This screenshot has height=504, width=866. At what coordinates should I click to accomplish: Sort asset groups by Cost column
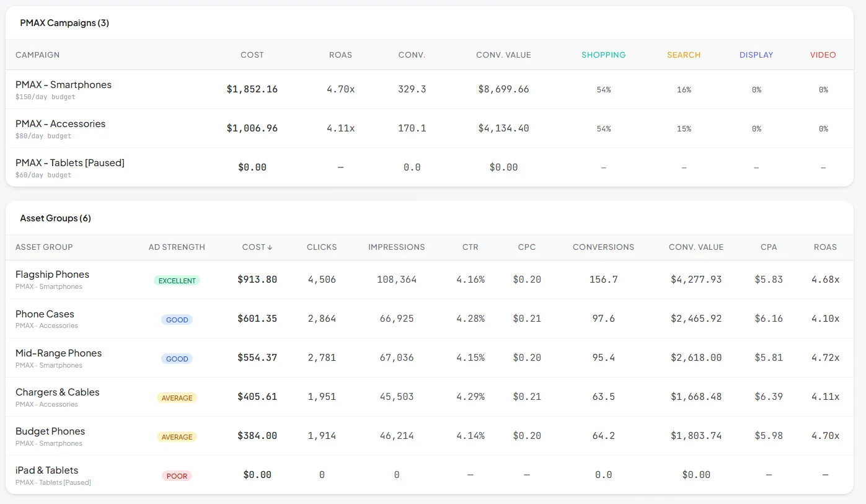[x=257, y=247]
